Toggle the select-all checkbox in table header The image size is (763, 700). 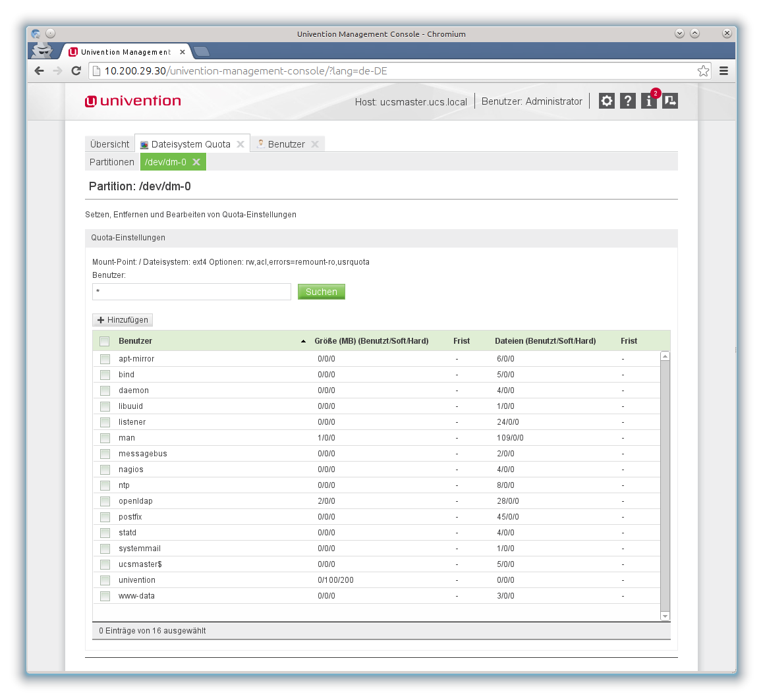point(104,341)
